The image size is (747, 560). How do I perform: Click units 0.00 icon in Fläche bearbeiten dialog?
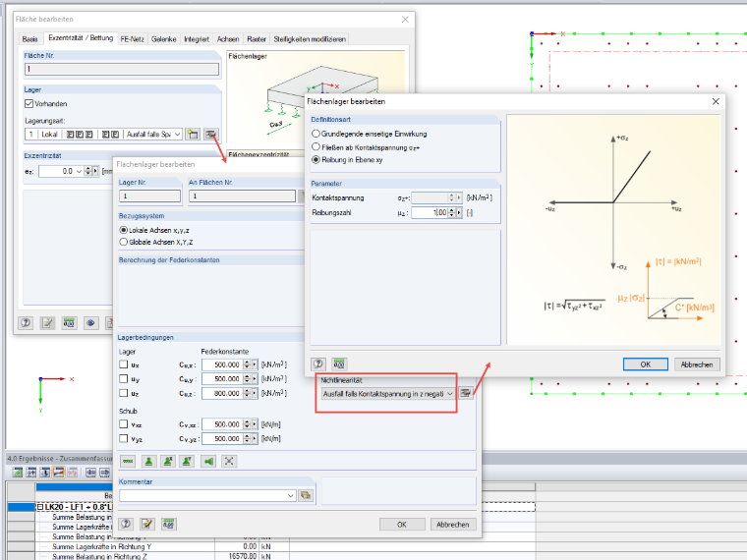coord(69,323)
